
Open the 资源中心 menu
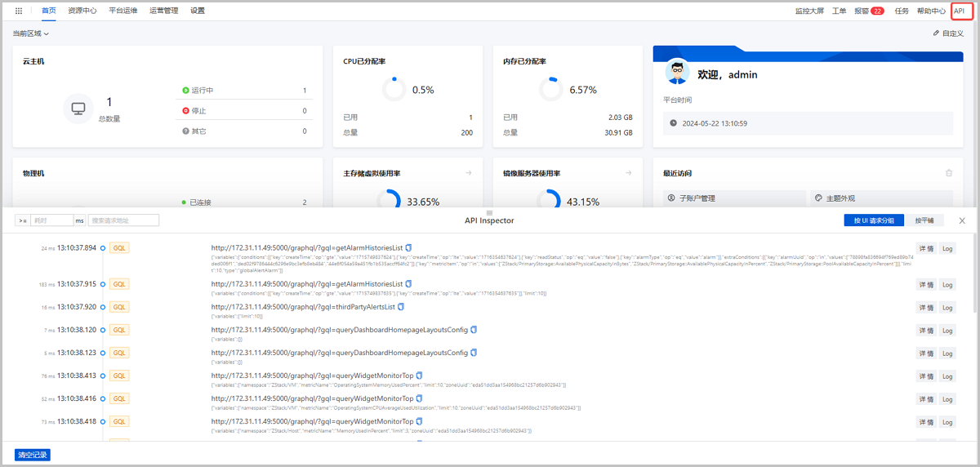click(82, 11)
